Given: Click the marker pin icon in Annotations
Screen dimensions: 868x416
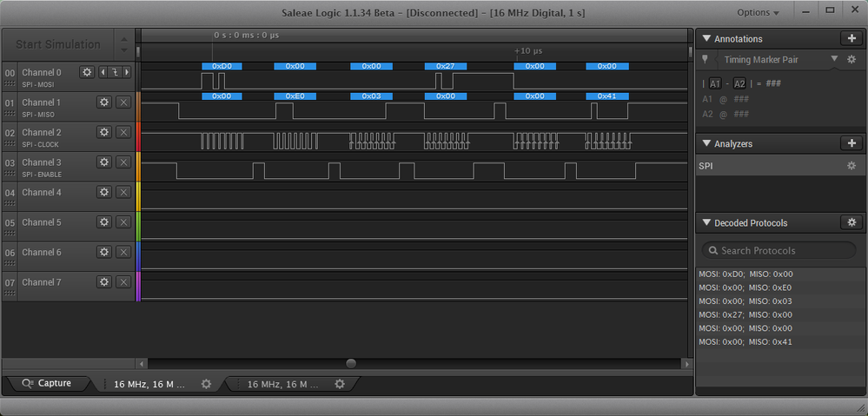Looking at the screenshot, I should [705, 59].
